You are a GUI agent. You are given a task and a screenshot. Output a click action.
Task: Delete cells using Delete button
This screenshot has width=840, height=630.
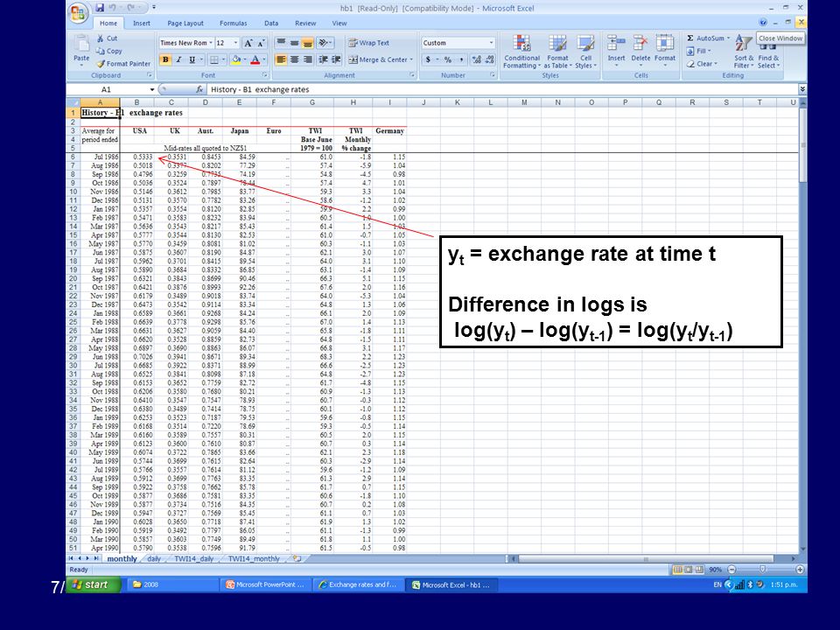click(x=640, y=52)
